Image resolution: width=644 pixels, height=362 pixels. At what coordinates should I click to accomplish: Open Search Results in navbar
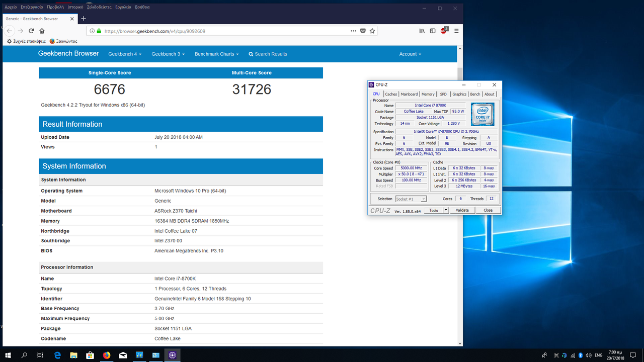[268, 54]
